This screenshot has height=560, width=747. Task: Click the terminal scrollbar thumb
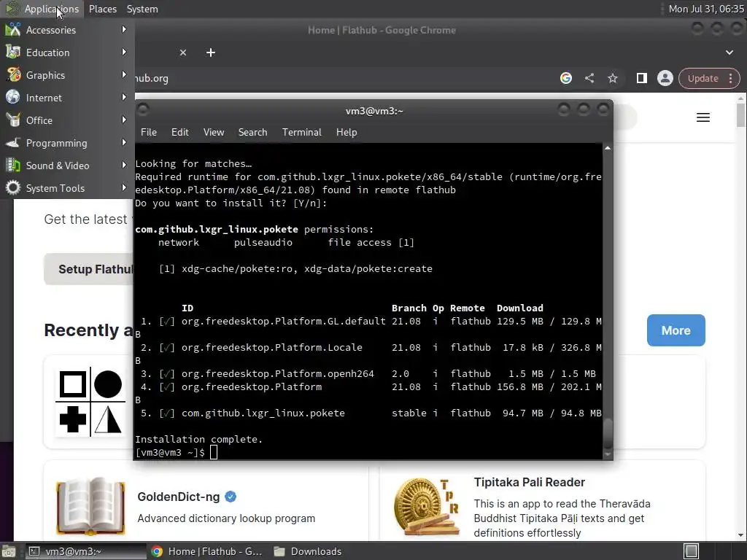(608, 433)
